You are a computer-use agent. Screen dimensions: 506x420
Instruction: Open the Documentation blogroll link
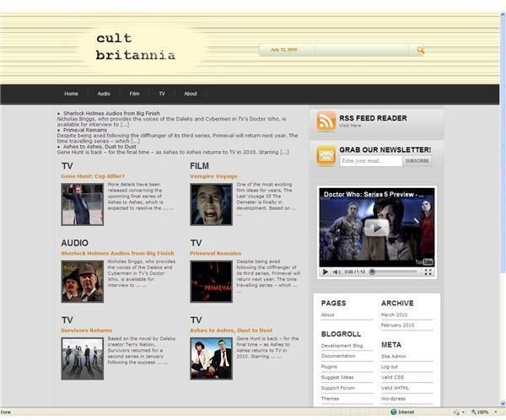(x=338, y=356)
